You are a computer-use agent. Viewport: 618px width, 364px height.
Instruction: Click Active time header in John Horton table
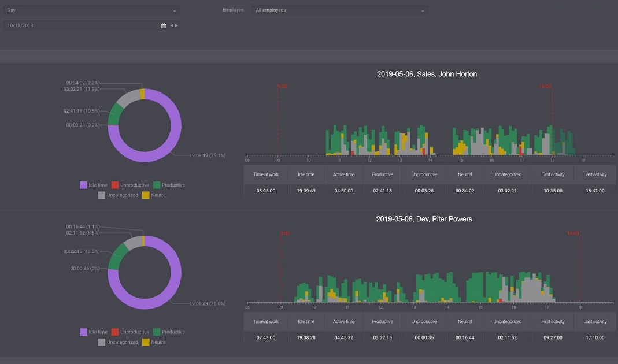click(x=343, y=174)
